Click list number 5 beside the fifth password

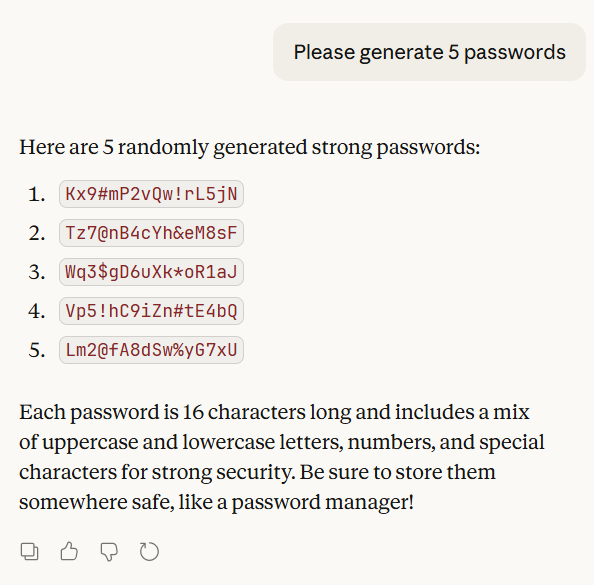[x=37, y=350]
